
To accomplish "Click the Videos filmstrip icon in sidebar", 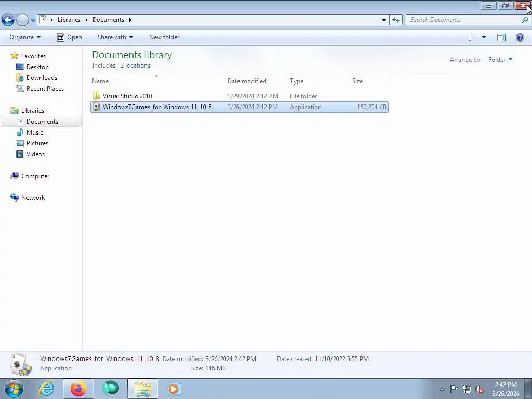I will (20, 154).
